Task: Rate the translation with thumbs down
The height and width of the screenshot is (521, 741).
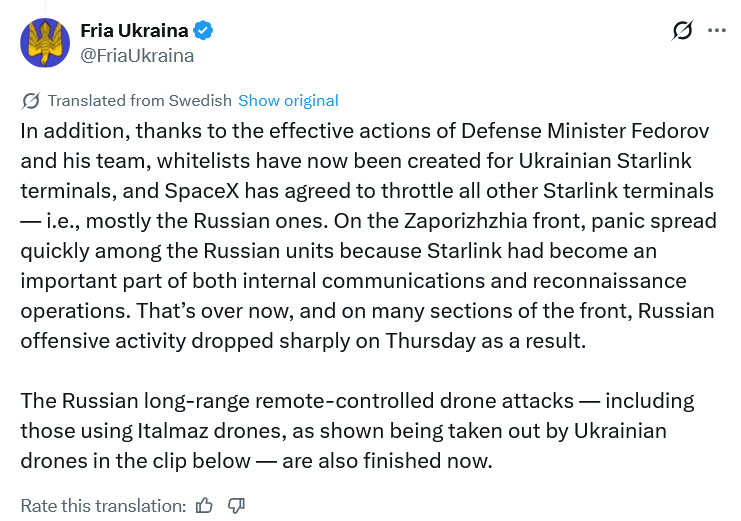Action: pos(236,505)
